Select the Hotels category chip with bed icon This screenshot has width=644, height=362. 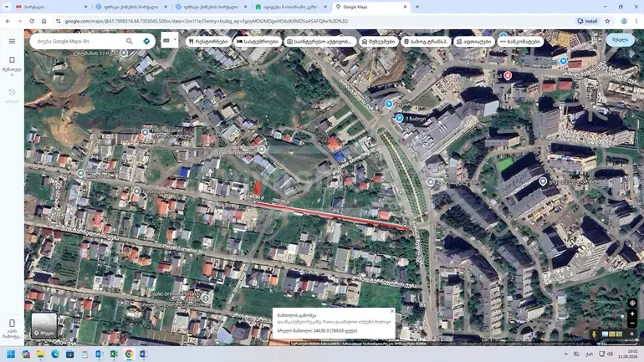pyautogui.click(x=258, y=42)
